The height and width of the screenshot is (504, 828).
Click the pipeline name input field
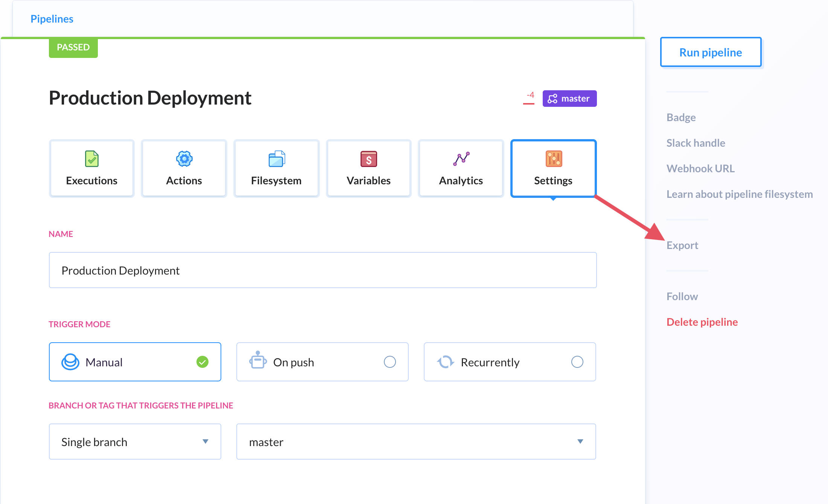click(322, 270)
